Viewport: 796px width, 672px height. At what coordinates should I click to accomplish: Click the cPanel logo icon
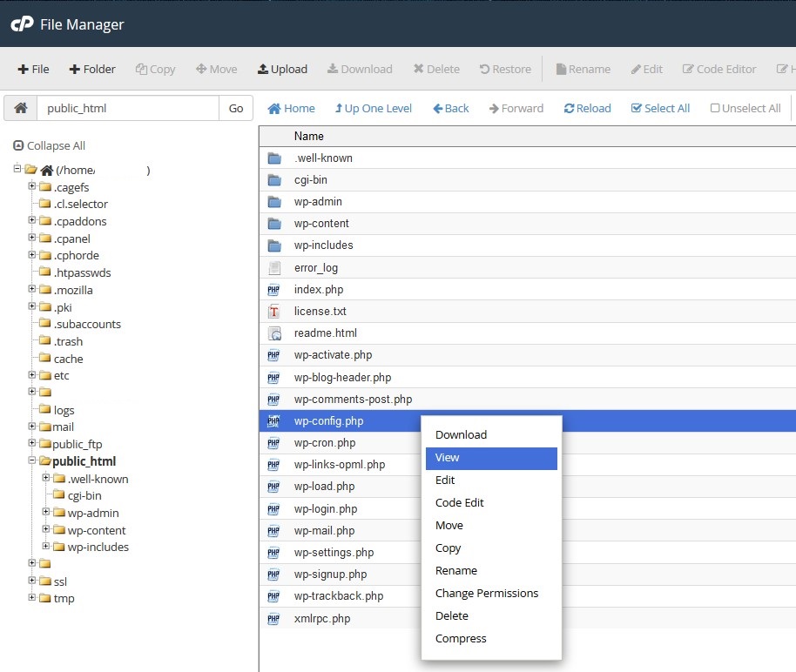(x=23, y=24)
